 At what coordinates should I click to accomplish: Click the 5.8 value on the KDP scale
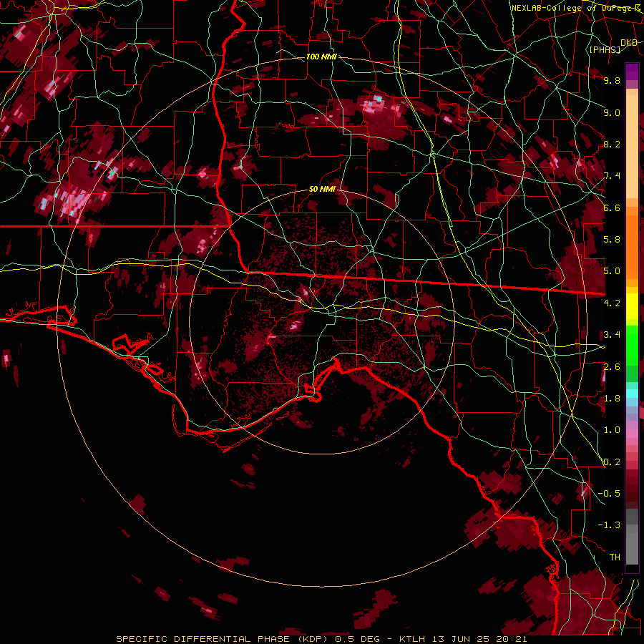pos(612,240)
